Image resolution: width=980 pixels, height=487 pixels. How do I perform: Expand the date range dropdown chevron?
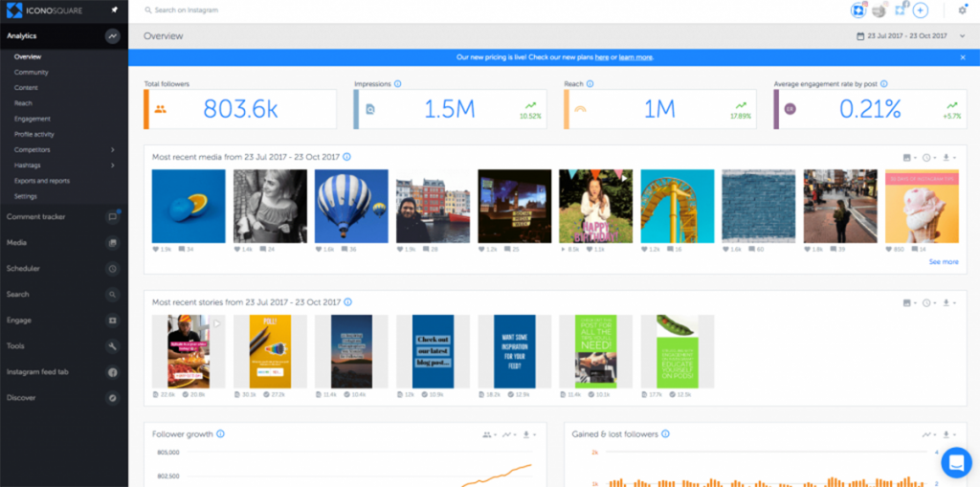point(963,36)
